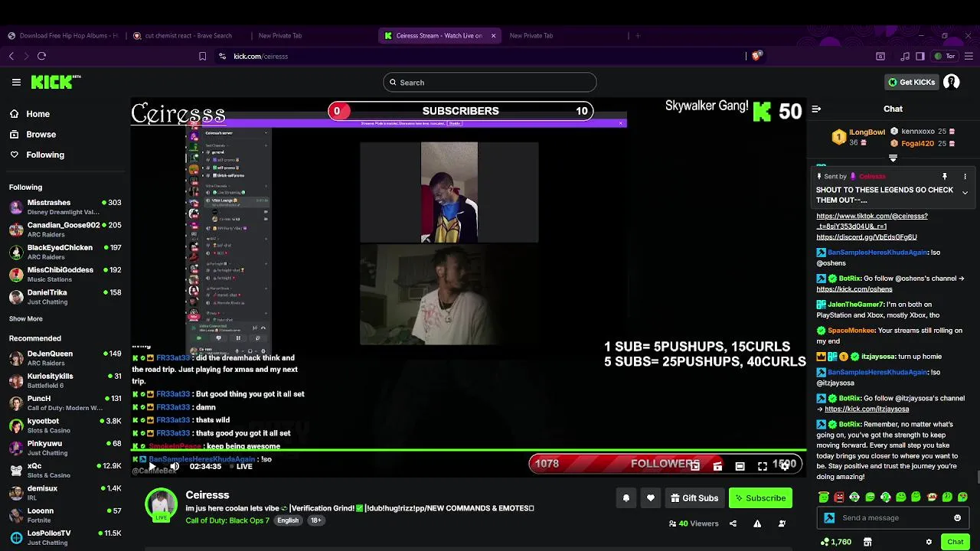This screenshot has width=980, height=551.
Task: Open the channel user-info icon beside report
Action: point(782,523)
